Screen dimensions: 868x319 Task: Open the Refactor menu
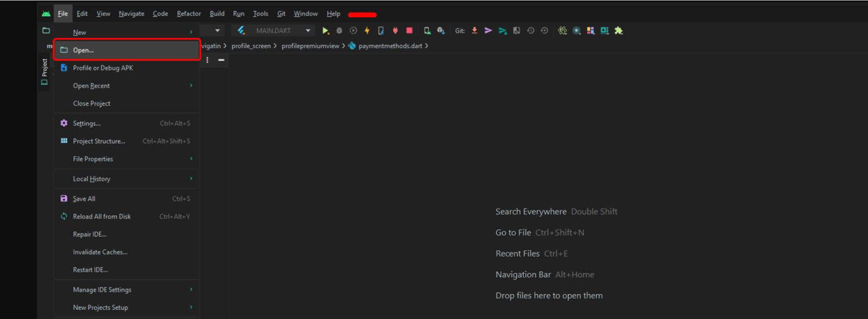[x=188, y=14]
